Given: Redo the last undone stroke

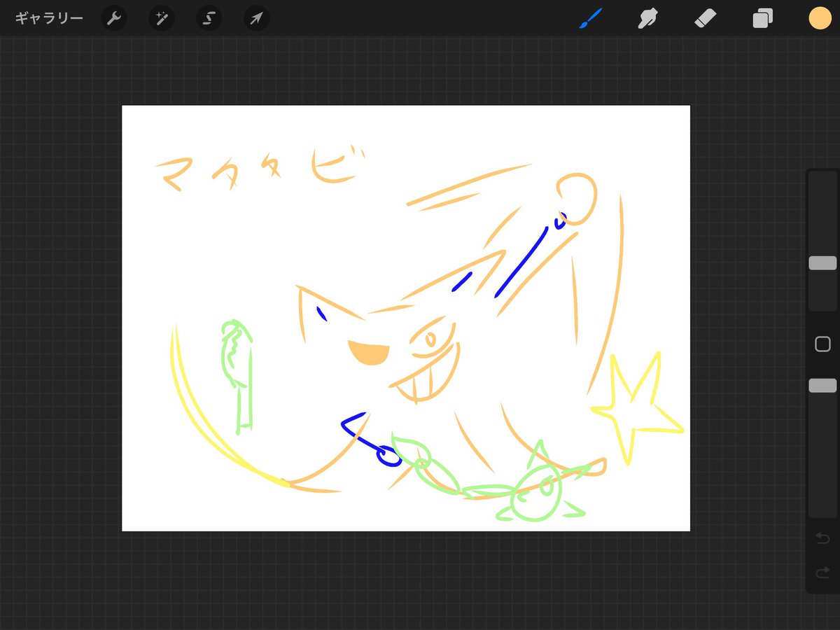Looking at the screenshot, I should 822,573.
